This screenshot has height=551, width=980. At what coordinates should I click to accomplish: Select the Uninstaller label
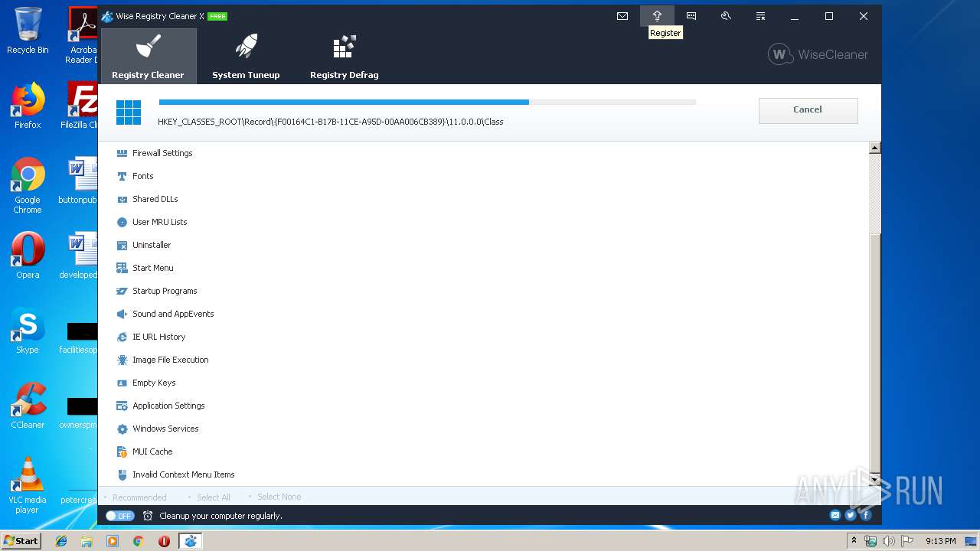click(152, 245)
